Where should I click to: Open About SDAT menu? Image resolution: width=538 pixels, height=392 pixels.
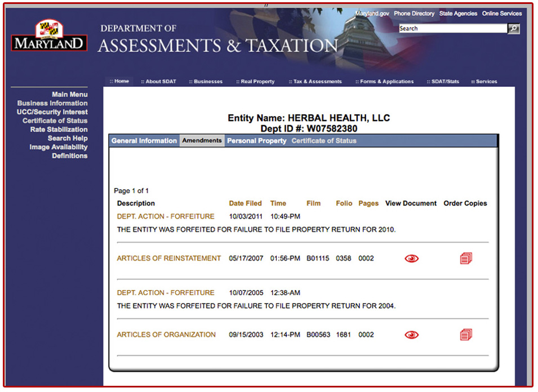pyautogui.click(x=158, y=82)
